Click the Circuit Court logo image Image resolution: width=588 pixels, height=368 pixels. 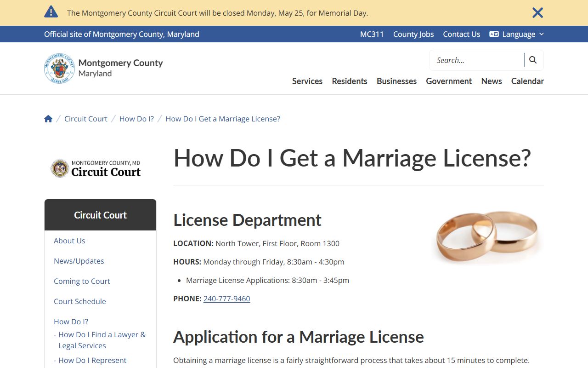96,168
